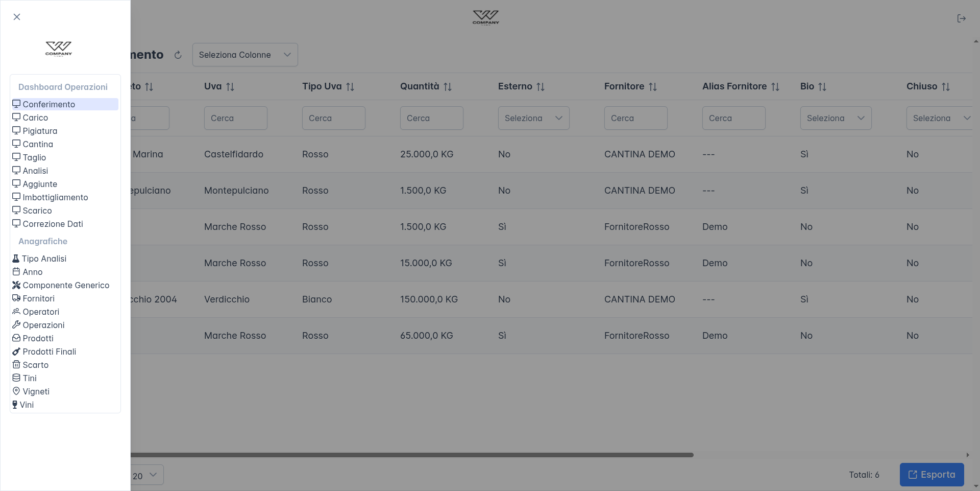
Task: Click the logout icon at top right
Action: pyautogui.click(x=961, y=18)
